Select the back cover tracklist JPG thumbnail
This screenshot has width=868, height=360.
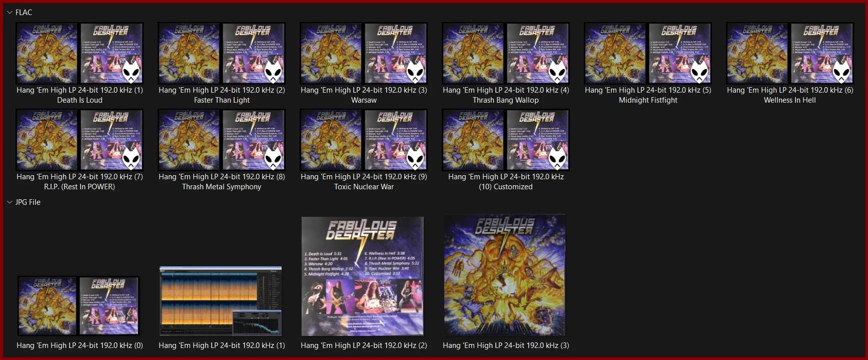click(x=363, y=276)
